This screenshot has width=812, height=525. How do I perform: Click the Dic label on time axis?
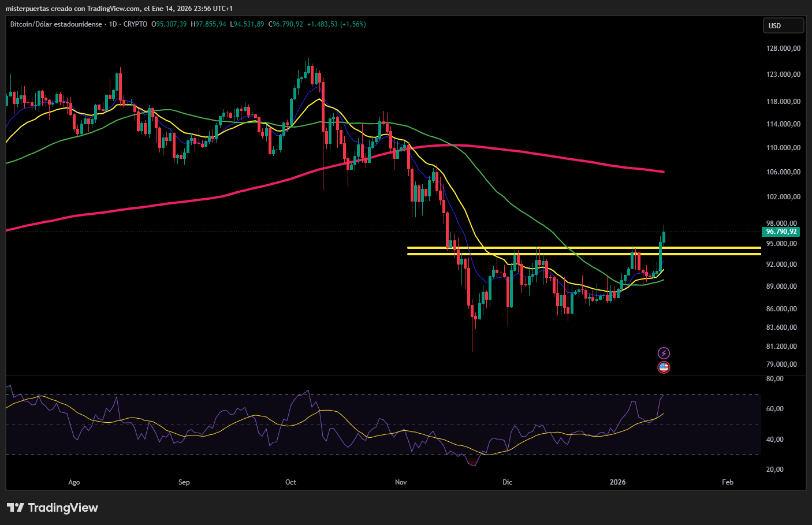[x=507, y=482]
